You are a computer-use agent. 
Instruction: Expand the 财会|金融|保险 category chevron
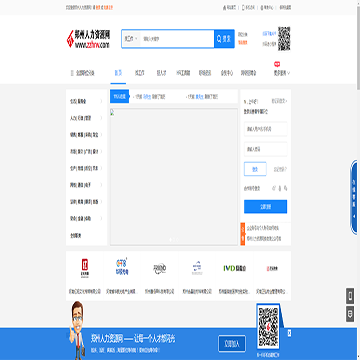[101, 218]
